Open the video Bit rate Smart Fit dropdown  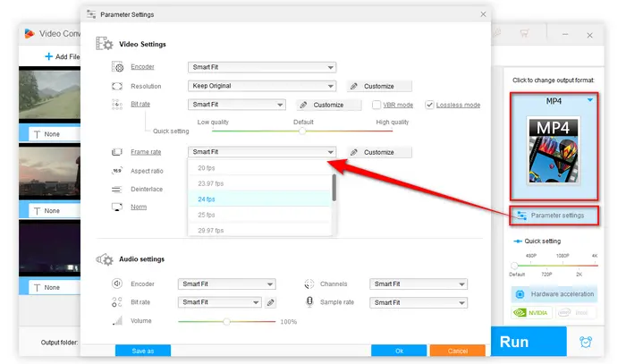tap(237, 105)
